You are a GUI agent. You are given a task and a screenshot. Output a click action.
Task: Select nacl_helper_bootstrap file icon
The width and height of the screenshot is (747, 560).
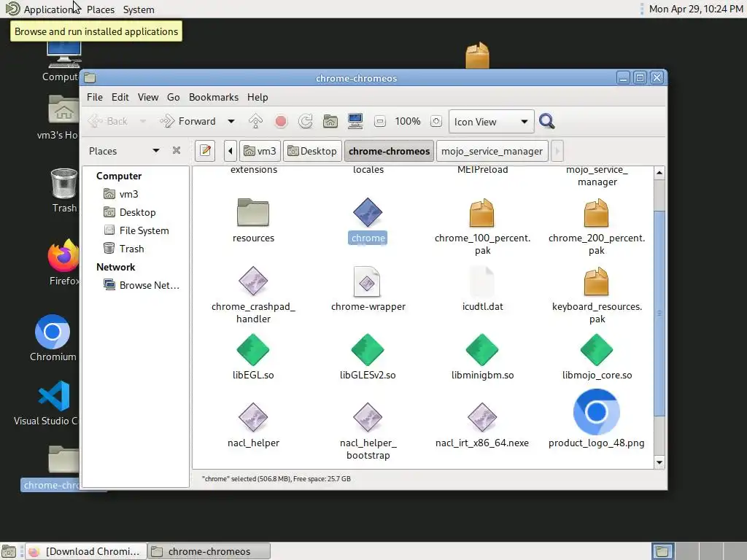pyautogui.click(x=368, y=418)
